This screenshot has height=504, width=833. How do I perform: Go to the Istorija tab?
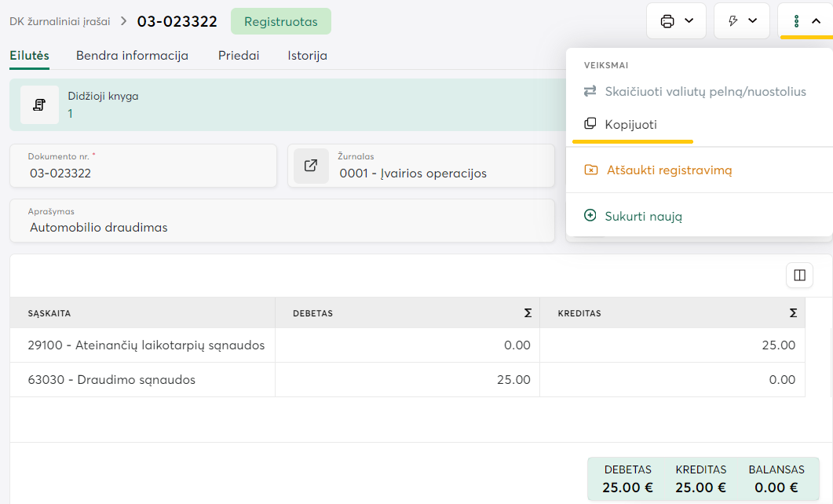click(308, 56)
